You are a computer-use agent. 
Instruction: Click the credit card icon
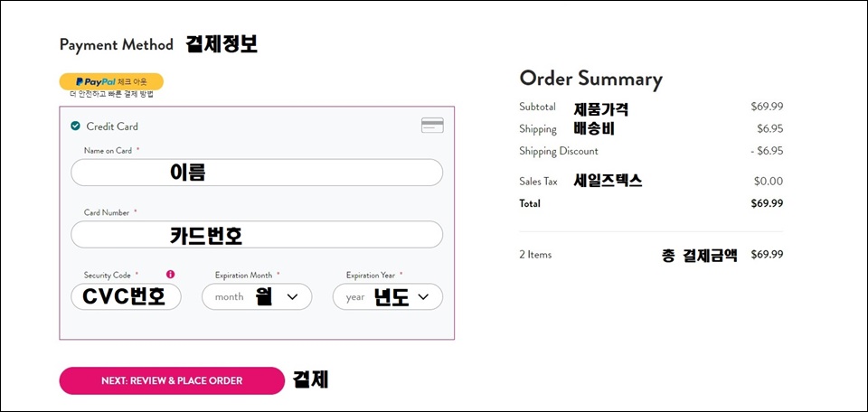tap(432, 126)
